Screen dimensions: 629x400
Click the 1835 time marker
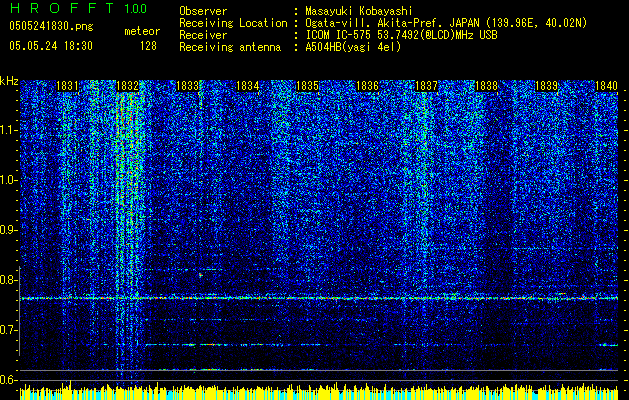tap(307, 86)
